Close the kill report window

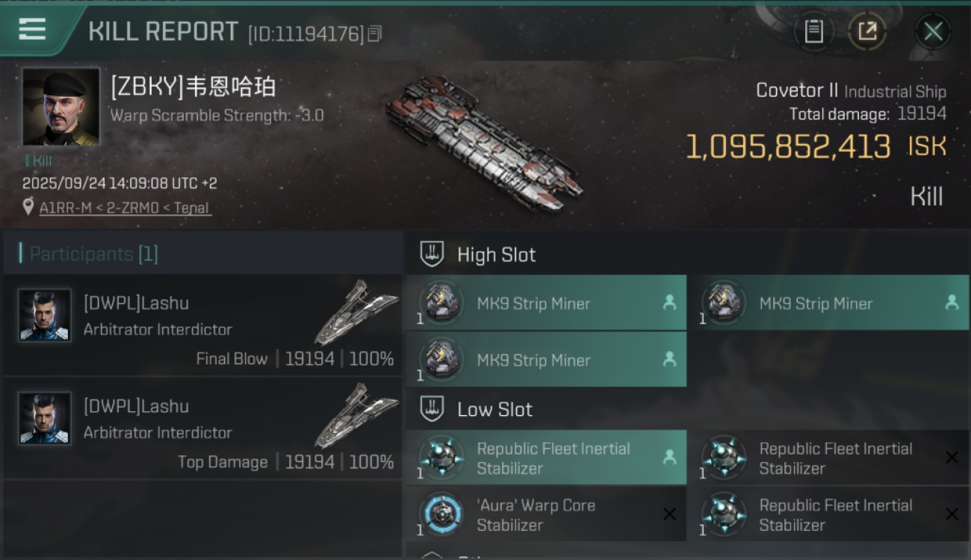[933, 31]
